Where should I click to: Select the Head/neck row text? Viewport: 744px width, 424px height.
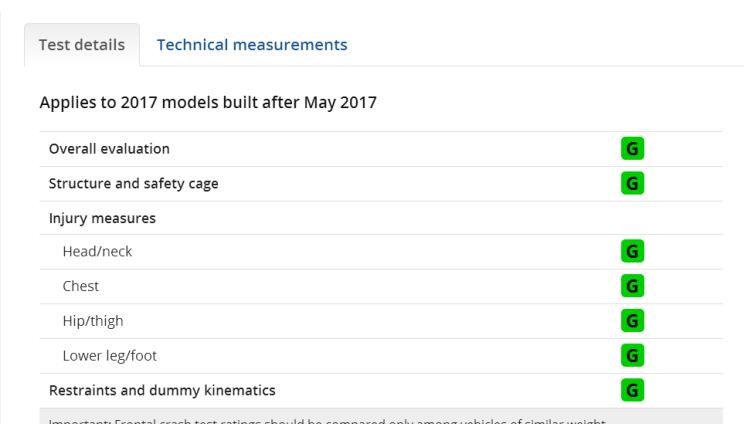click(97, 251)
